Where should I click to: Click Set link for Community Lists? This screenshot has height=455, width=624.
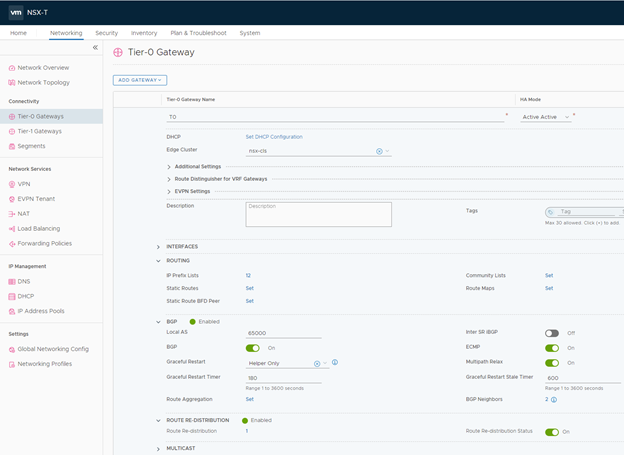click(549, 275)
